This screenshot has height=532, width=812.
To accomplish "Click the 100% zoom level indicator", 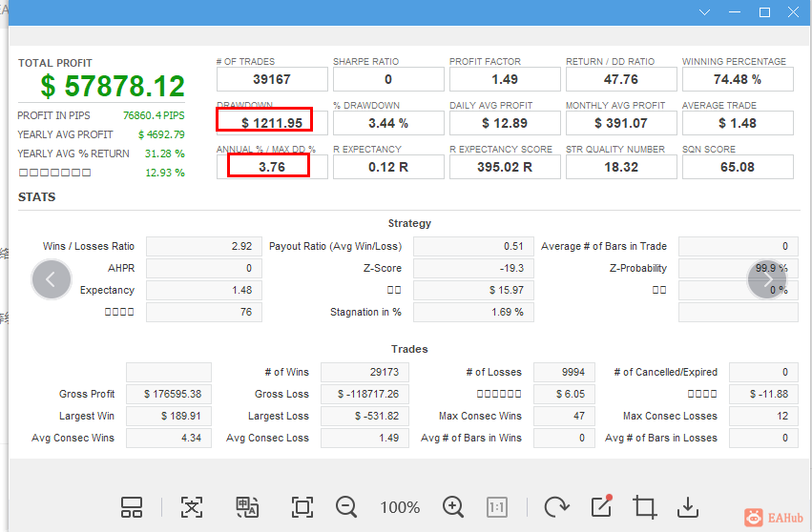I will click(x=400, y=507).
